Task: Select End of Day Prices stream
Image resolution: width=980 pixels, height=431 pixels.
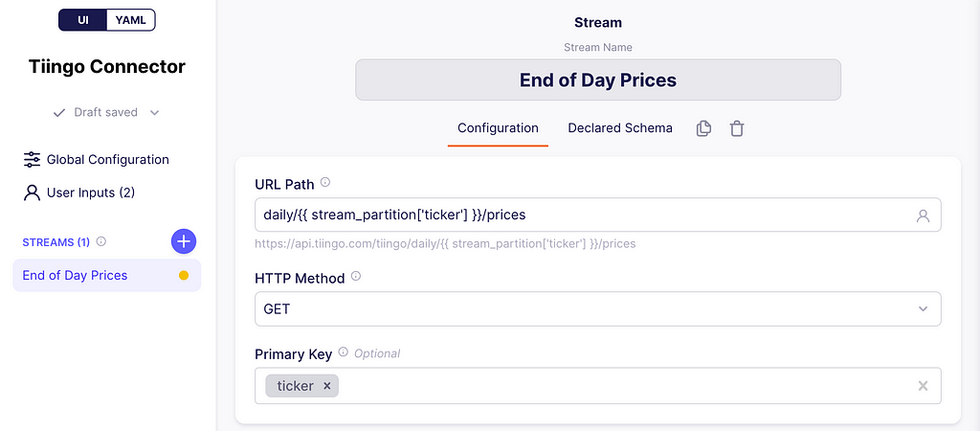Action: pyautogui.click(x=107, y=275)
